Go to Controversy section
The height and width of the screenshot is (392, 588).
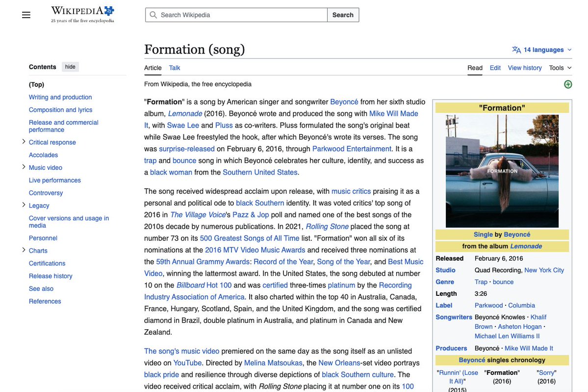click(46, 193)
